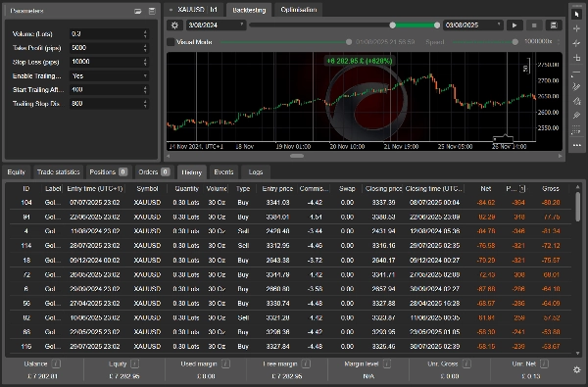The width and height of the screenshot is (588, 387).
Task: Select the dotted grid pattern tool
Action: coord(577,130)
